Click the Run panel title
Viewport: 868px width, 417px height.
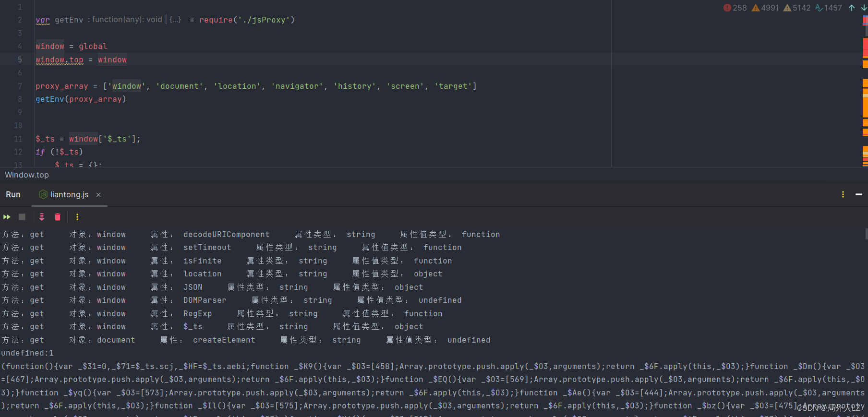pyautogui.click(x=13, y=194)
